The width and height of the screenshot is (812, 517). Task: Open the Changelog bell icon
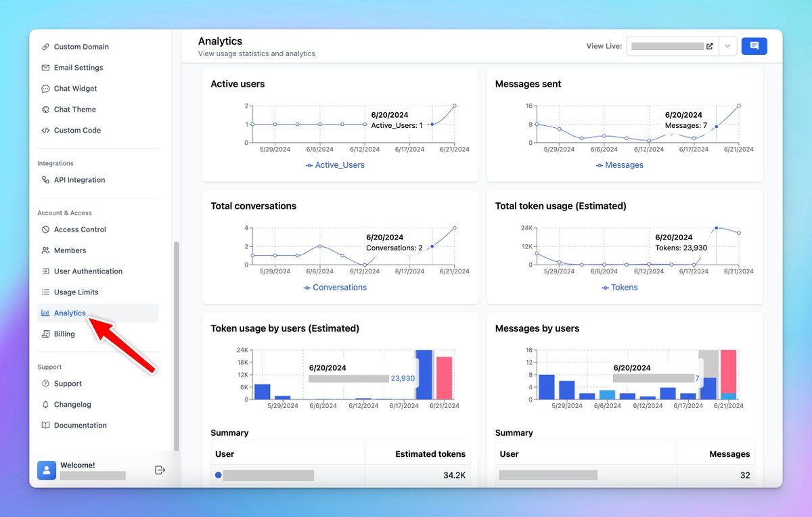45,405
